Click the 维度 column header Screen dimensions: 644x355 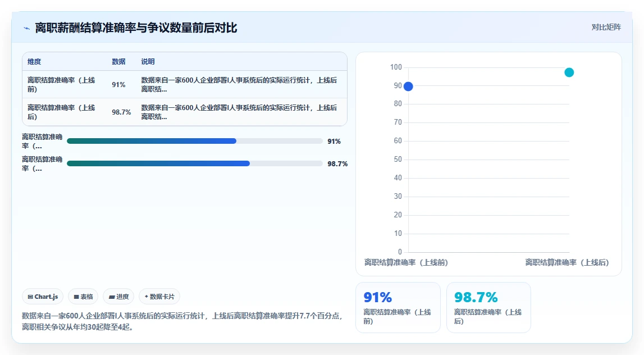(x=34, y=62)
